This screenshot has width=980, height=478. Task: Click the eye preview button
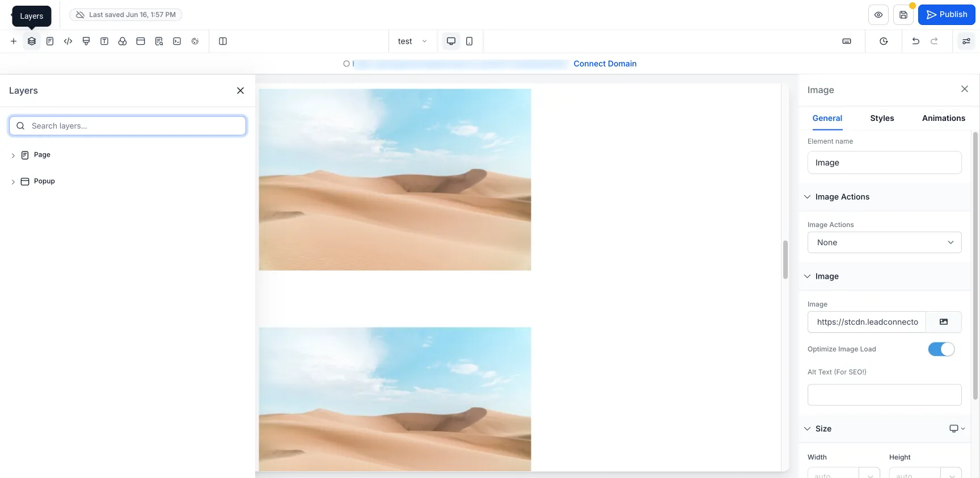tap(878, 15)
